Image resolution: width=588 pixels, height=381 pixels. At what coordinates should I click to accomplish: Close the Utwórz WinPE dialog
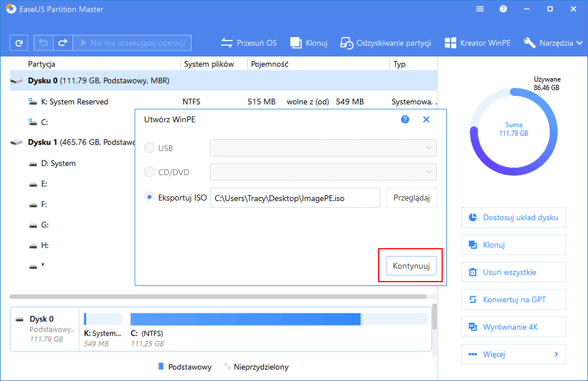(426, 119)
